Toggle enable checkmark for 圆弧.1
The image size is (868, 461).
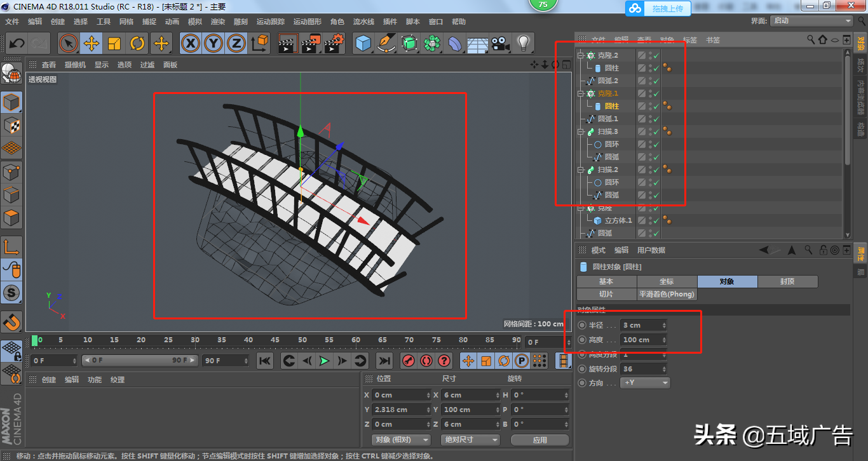point(656,119)
